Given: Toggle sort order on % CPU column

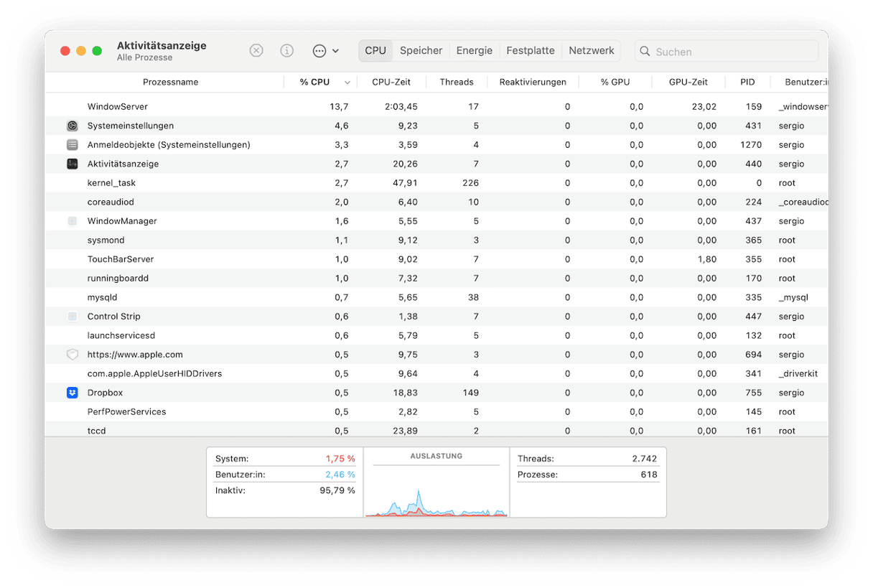Looking at the screenshot, I should 347,83.
